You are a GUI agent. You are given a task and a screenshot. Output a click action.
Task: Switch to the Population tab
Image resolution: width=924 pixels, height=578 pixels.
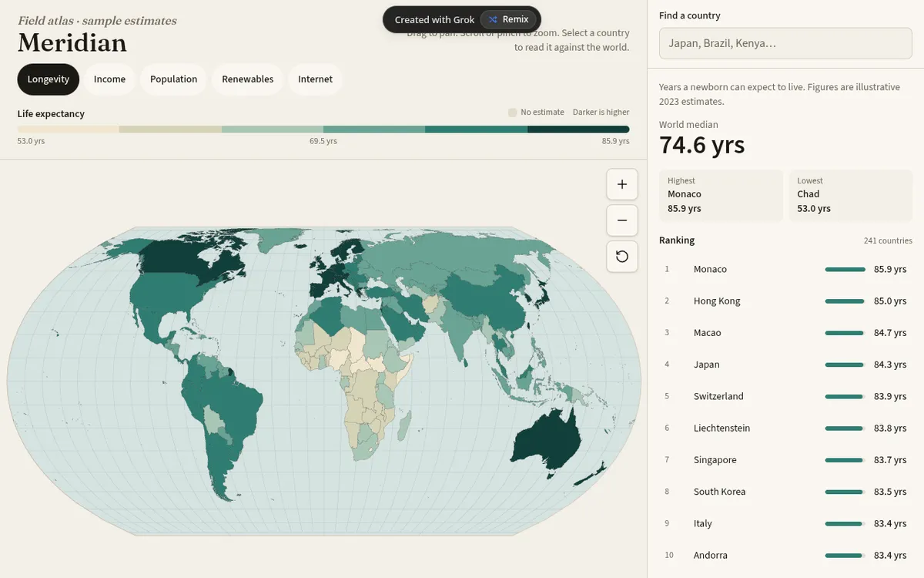point(173,79)
